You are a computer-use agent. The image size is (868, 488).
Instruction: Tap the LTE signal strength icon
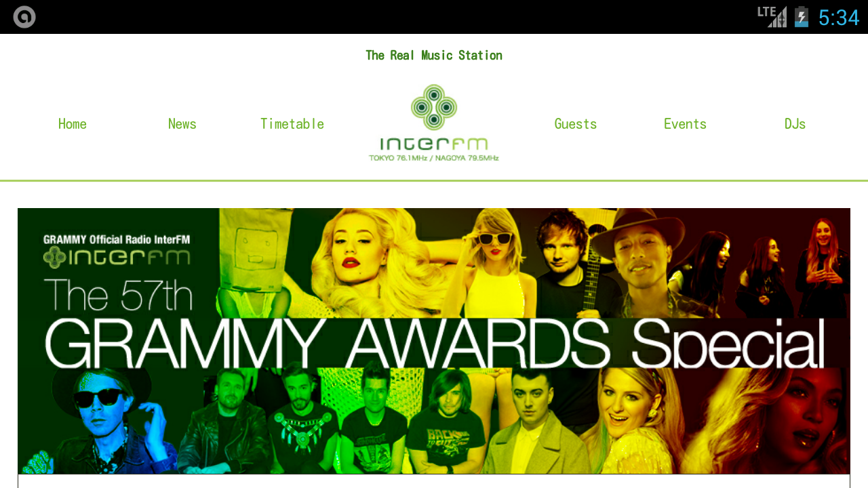[x=772, y=16]
